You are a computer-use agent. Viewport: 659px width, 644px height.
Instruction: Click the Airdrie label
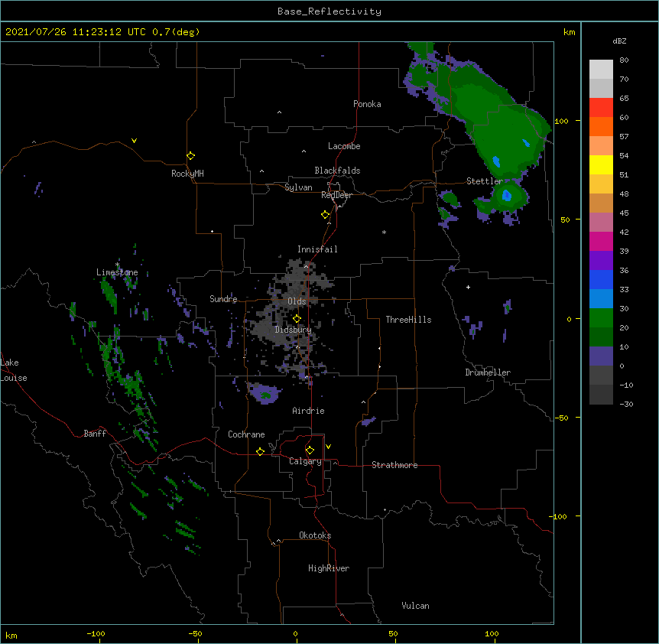point(308,411)
